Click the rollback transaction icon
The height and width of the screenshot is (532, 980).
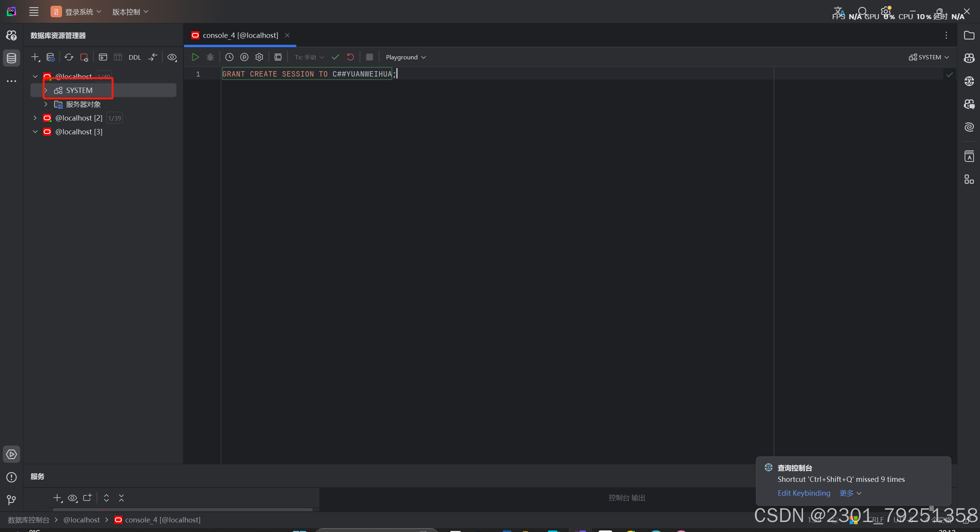[x=350, y=57]
